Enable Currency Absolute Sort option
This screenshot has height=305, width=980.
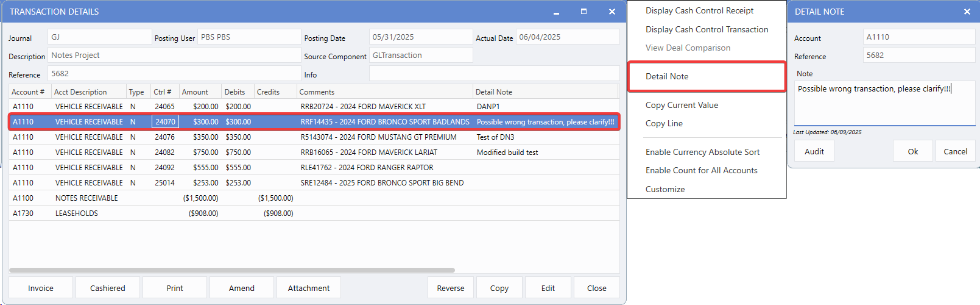tap(702, 152)
